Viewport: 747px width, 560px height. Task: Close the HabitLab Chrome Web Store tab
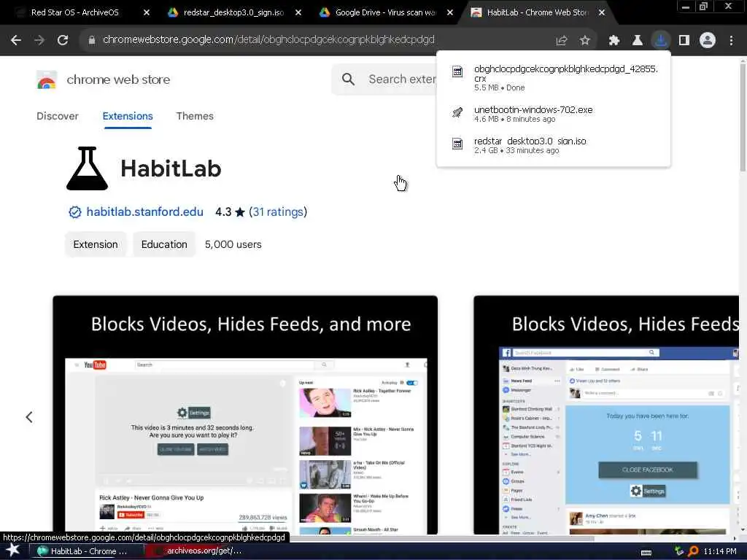pos(602,12)
